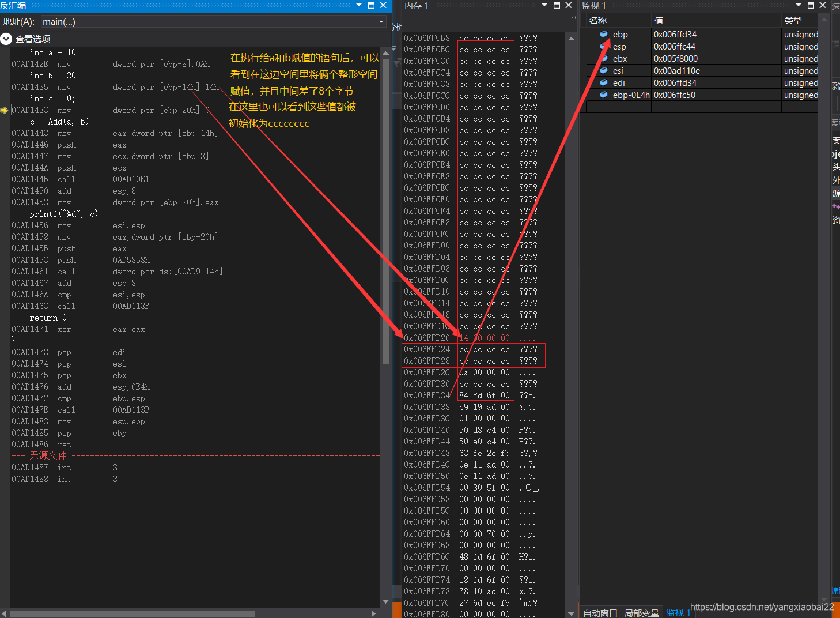Click memory bytes 'e8 fd 6f 00'
This screenshot has height=618, width=840.
point(485,580)
